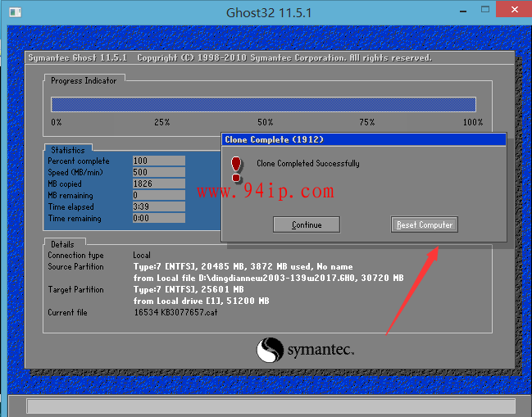
Task: Click the Time elapsed label
Action: pos(70,206)
